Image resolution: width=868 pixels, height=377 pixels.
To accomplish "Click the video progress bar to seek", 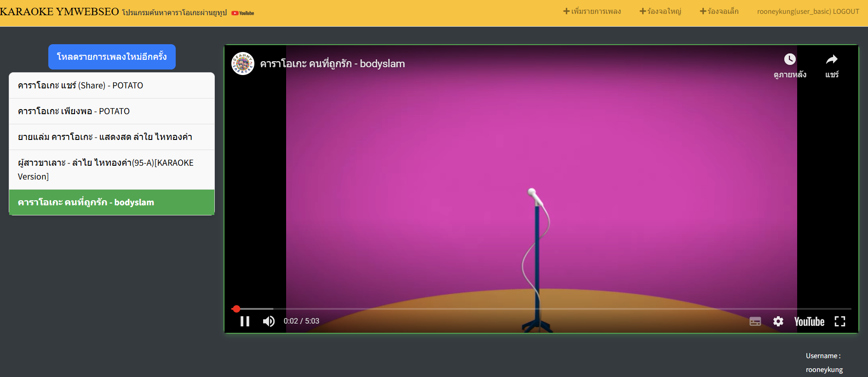I will [x=460, y=309].
